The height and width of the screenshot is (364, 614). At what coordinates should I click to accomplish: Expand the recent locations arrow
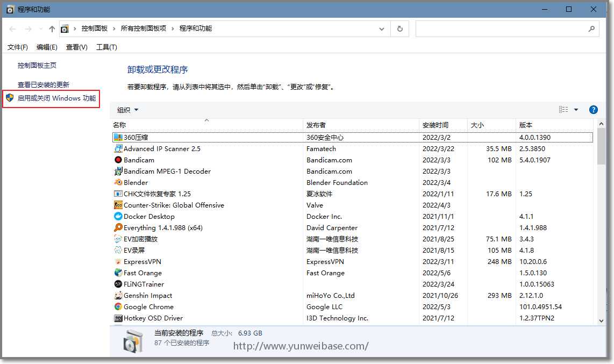[41, 28]
